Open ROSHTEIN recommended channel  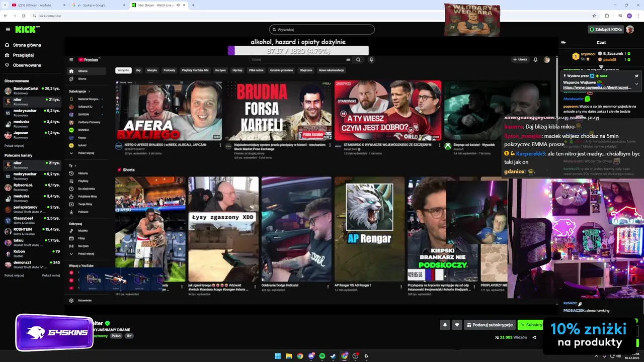[32, 231]
